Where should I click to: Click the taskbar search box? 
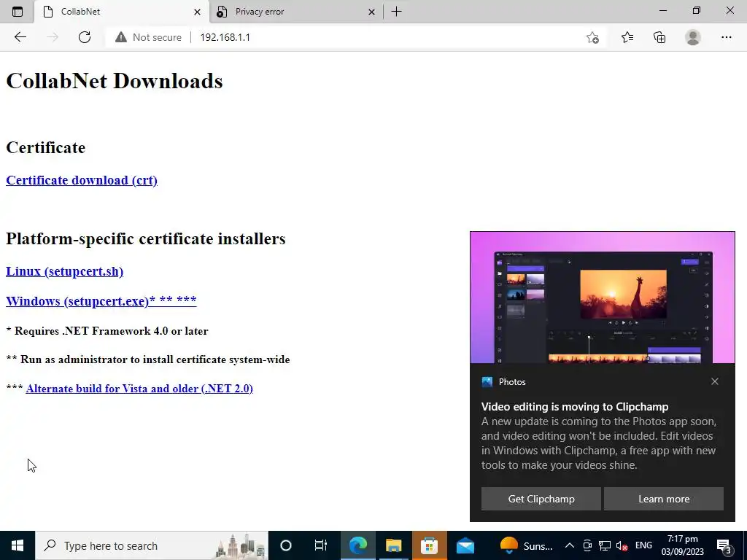click(x=152, y=545)
